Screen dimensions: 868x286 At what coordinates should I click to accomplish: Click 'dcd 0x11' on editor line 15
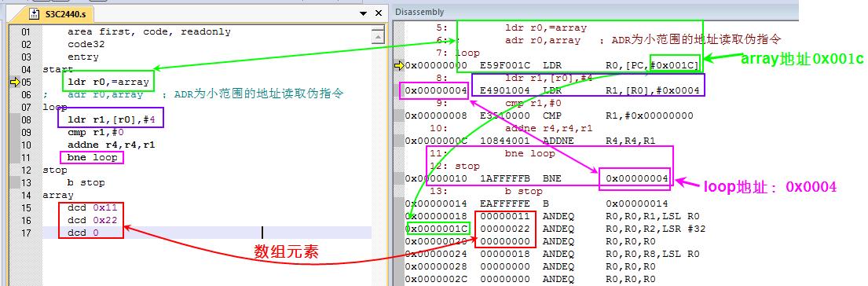pyautogui.click(x=92, y=207)
